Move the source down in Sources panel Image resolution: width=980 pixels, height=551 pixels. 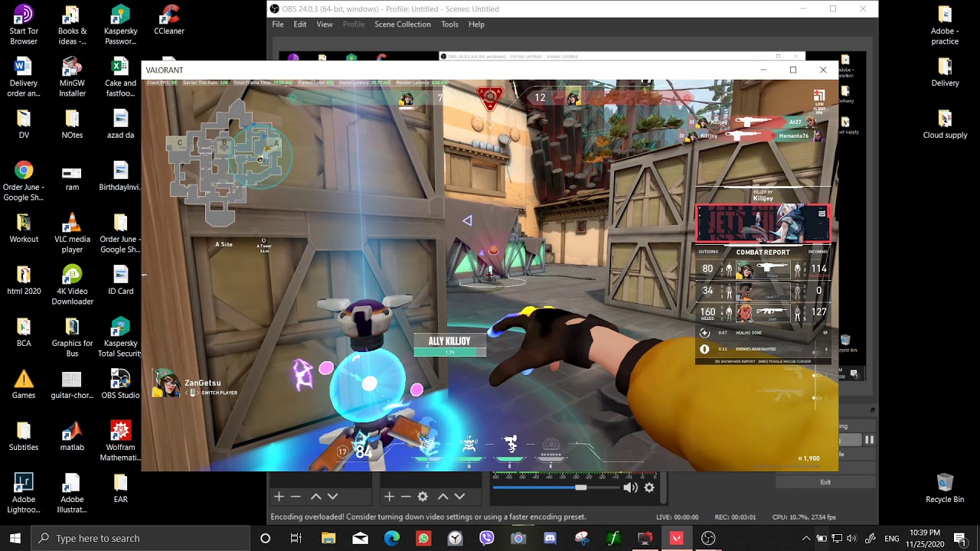459,497
